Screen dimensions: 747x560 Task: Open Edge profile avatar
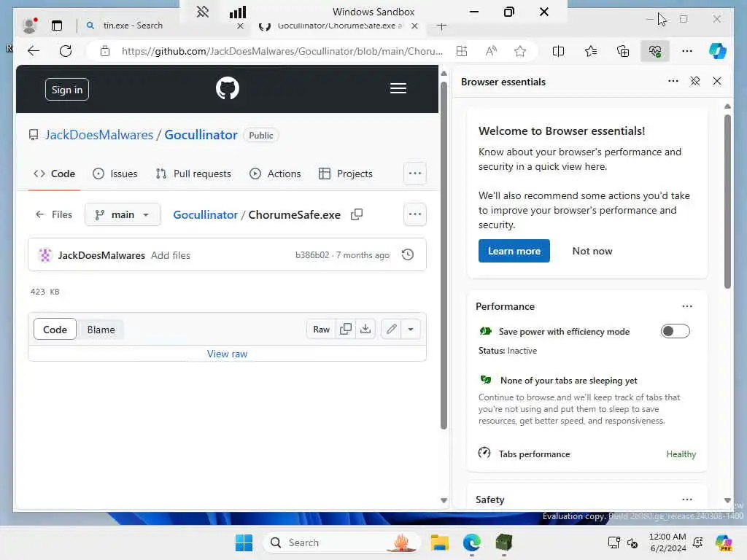click(x=30, y=26)
